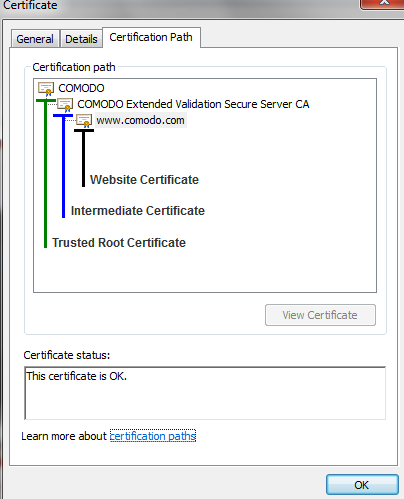Click the blue vertical intermediate marker line

point(63,166)
